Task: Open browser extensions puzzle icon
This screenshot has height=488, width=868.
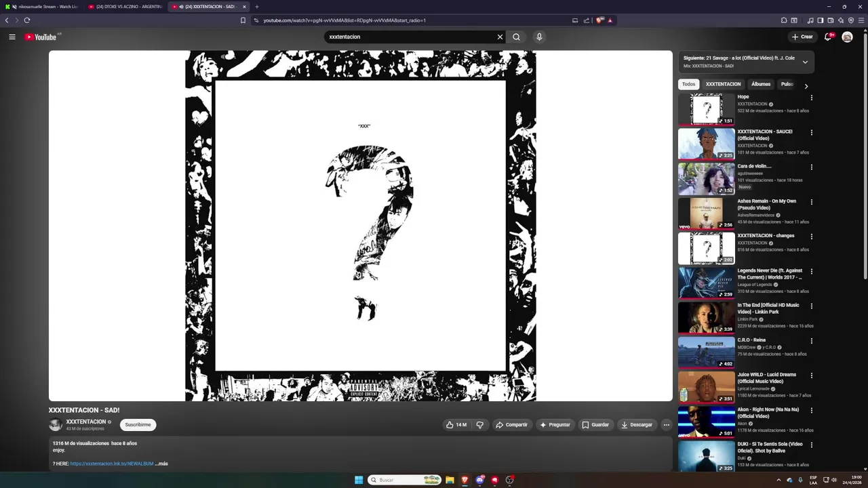Action: point(784,20)
